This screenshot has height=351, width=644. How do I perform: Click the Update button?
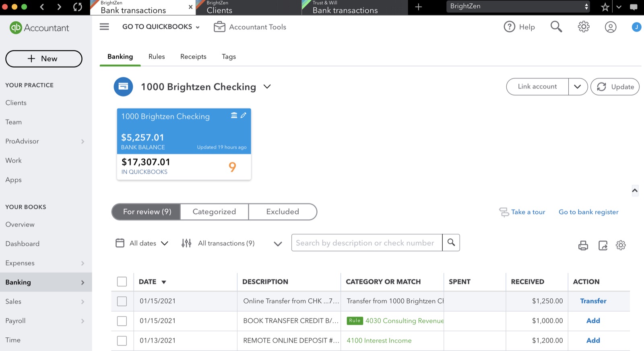[615, 87]
